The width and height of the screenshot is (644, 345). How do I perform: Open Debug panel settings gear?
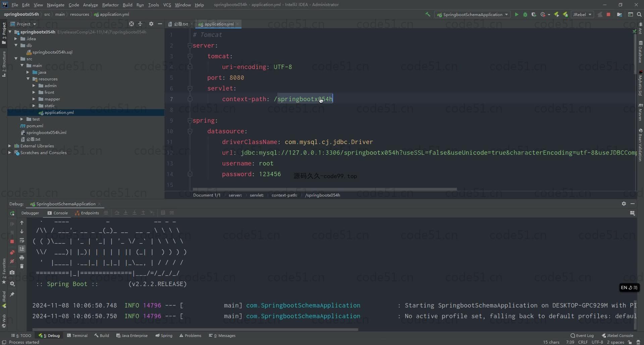point(624,204)
